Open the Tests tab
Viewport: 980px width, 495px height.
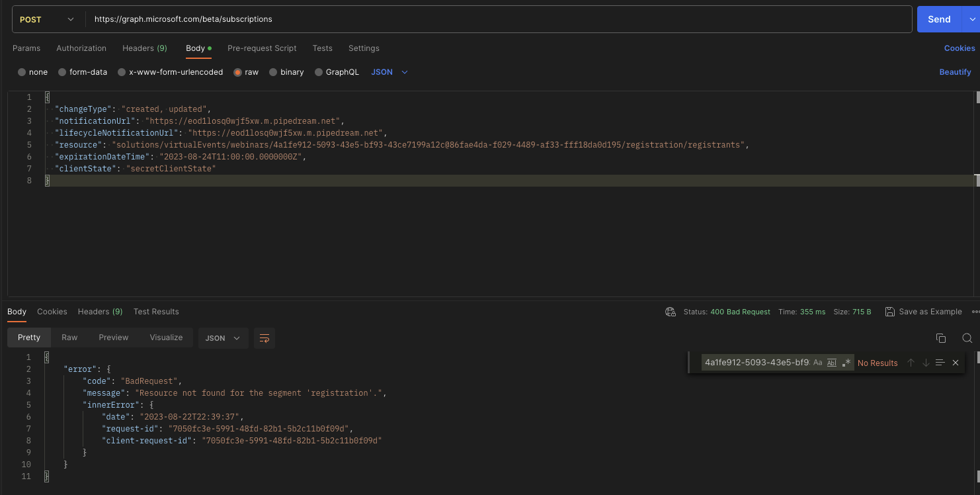(323, 48)
